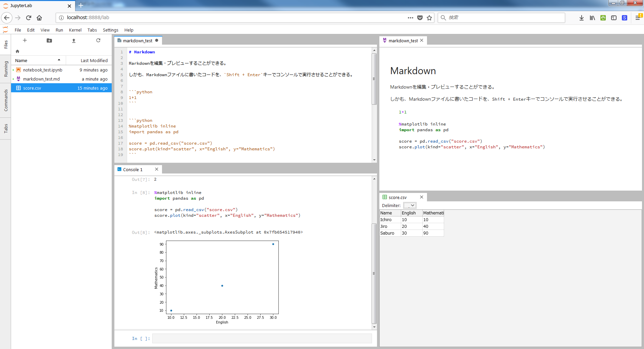Click the Pocket save icon

420,18
